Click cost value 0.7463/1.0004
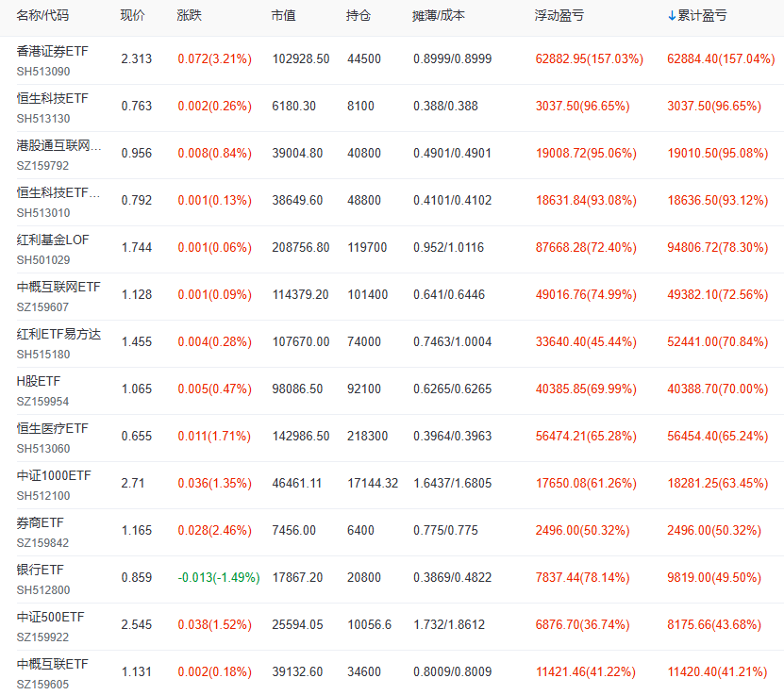Screen dimensions: 784x695 [453, 341]
